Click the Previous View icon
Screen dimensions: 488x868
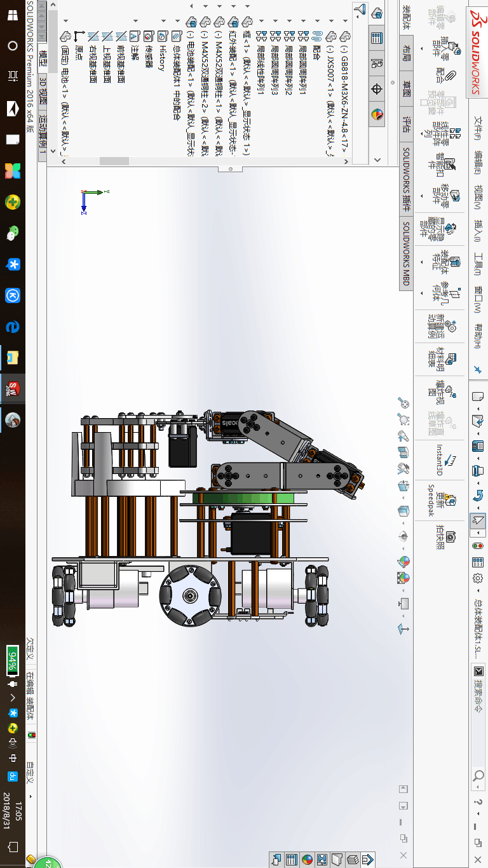403,436
